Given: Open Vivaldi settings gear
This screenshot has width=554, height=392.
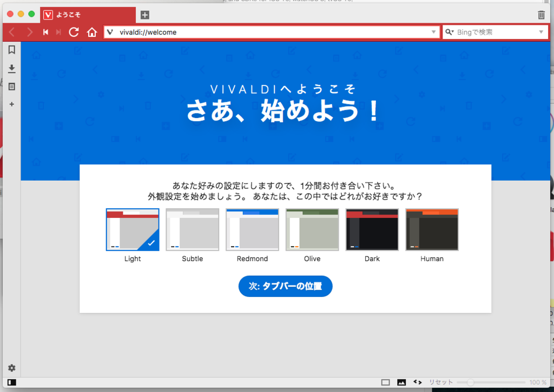Looking at the screenshot, I should (x=12, y=368).
